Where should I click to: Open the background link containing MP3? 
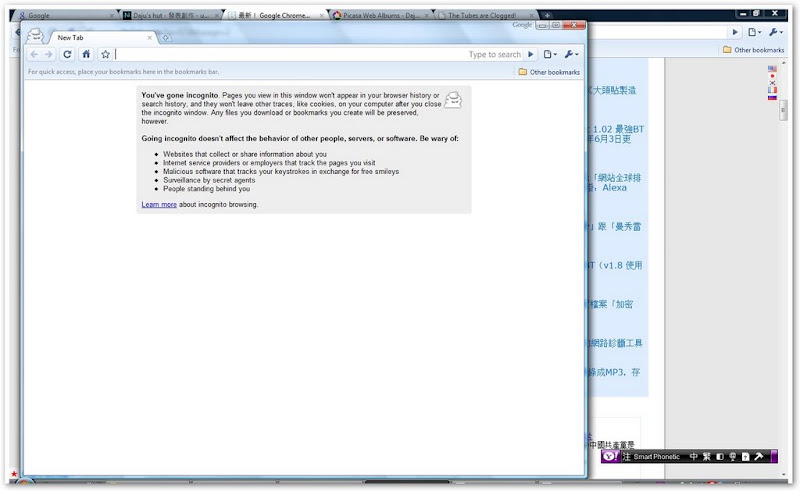coord(614,373)
